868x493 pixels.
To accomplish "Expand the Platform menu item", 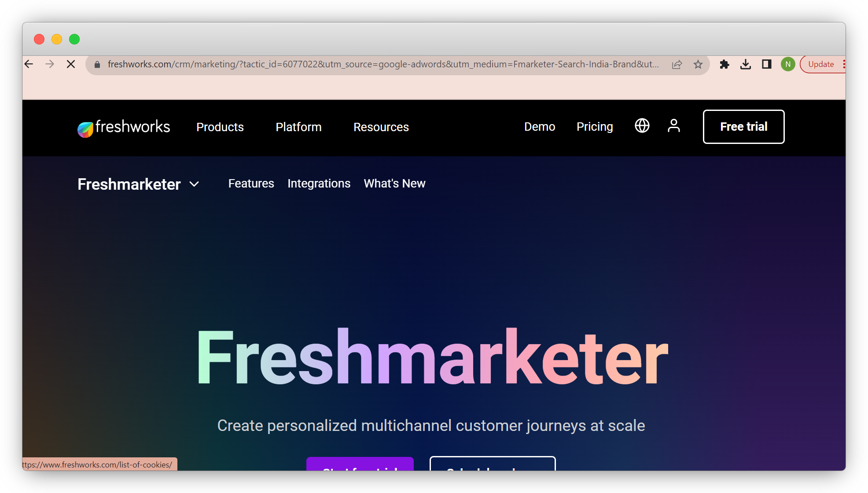I will click(x=298, y=127).
